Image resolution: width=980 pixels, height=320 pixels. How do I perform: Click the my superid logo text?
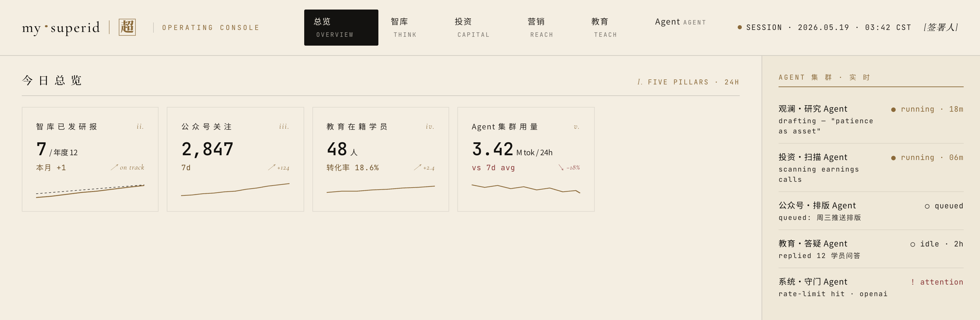click(61, 27)
